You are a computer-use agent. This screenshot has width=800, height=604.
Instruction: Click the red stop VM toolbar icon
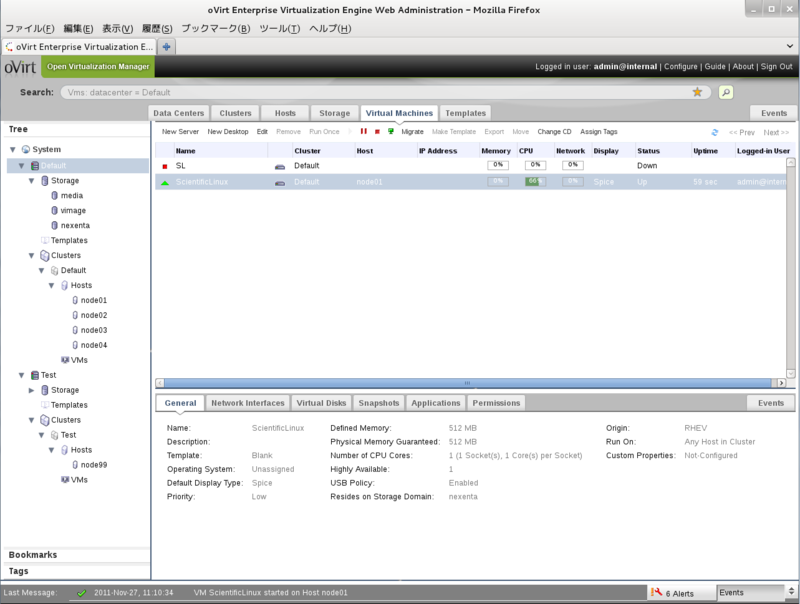point(377,132)
